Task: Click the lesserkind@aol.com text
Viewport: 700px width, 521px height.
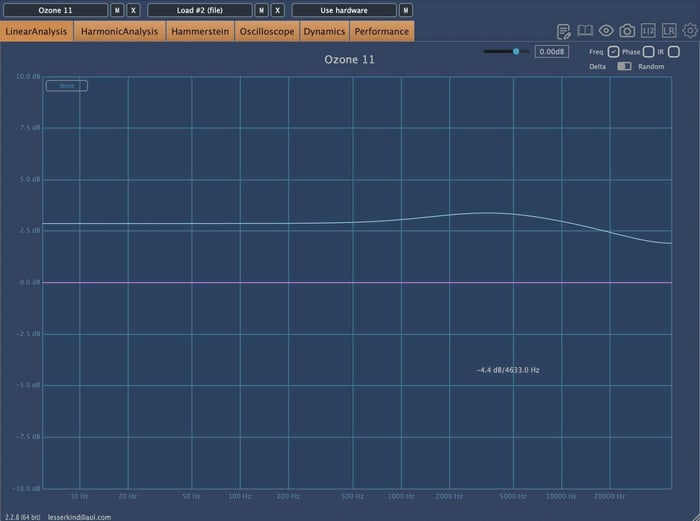Action: (x=79, y=517)
